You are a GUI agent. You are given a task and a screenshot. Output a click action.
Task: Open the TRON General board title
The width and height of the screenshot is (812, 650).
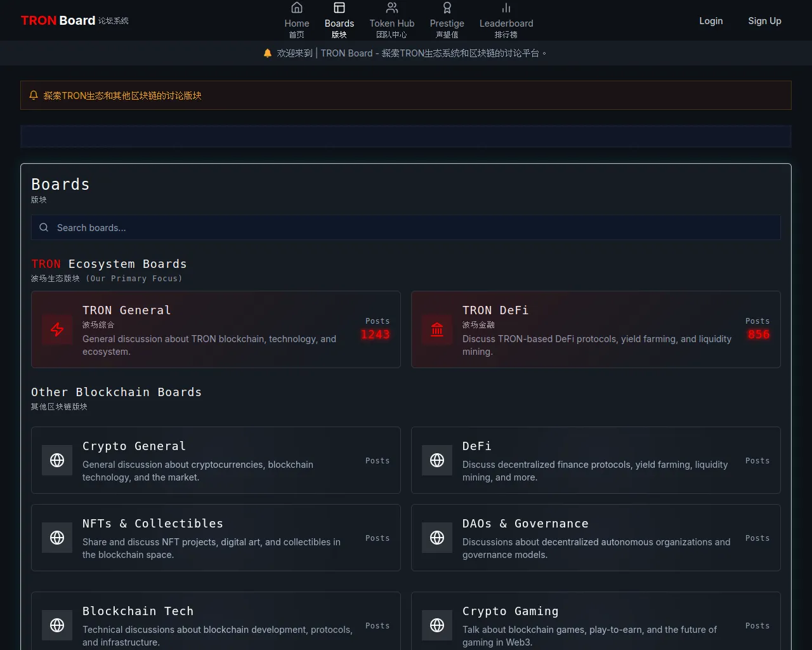(x=126, y=310)
